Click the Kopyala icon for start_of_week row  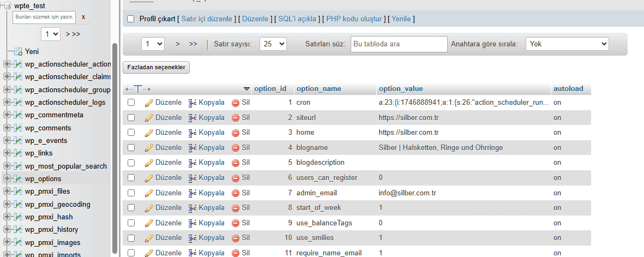192,208
